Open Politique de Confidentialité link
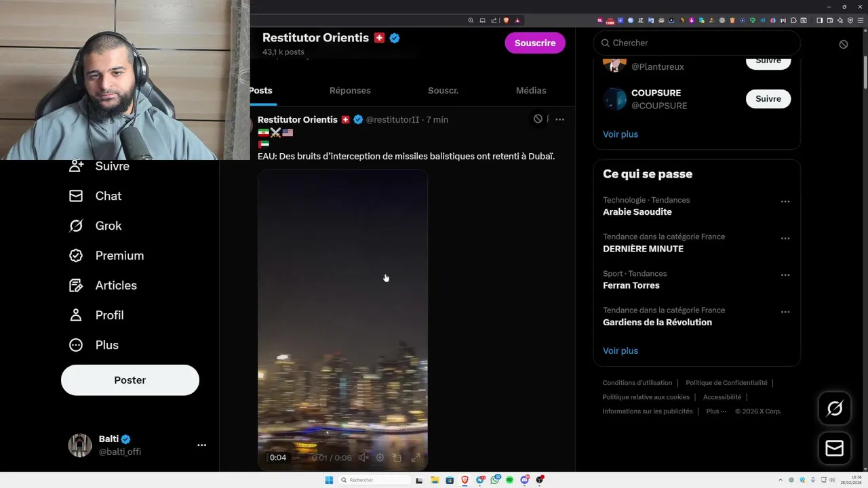The image size is (868, 488). 726,383
